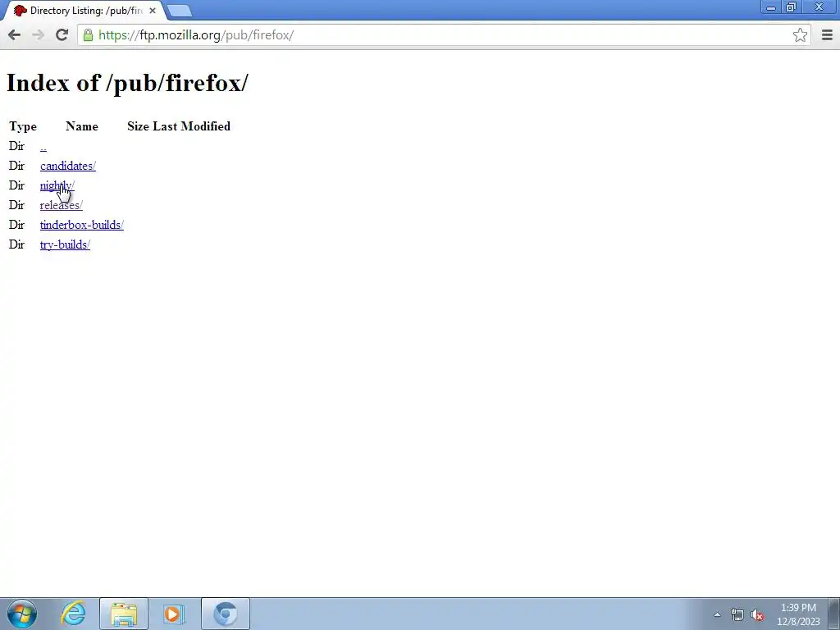
Task: Open the candidates/ directory
Action: pos(68,166)
